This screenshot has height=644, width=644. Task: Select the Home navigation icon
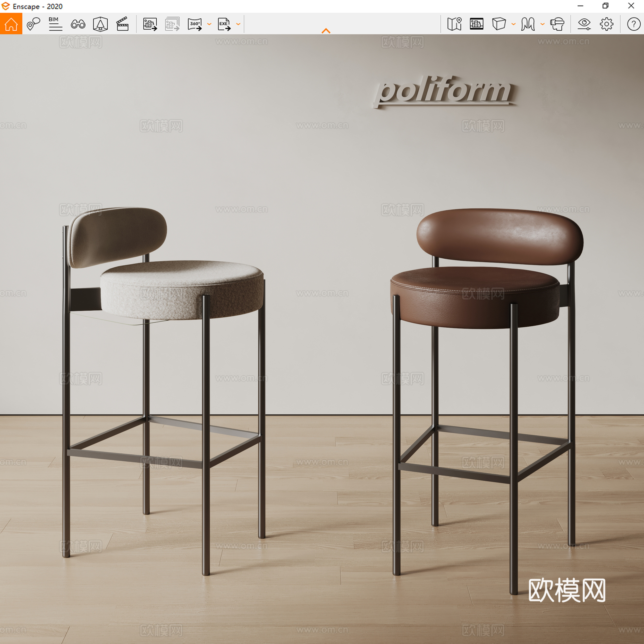pos(11,24)
